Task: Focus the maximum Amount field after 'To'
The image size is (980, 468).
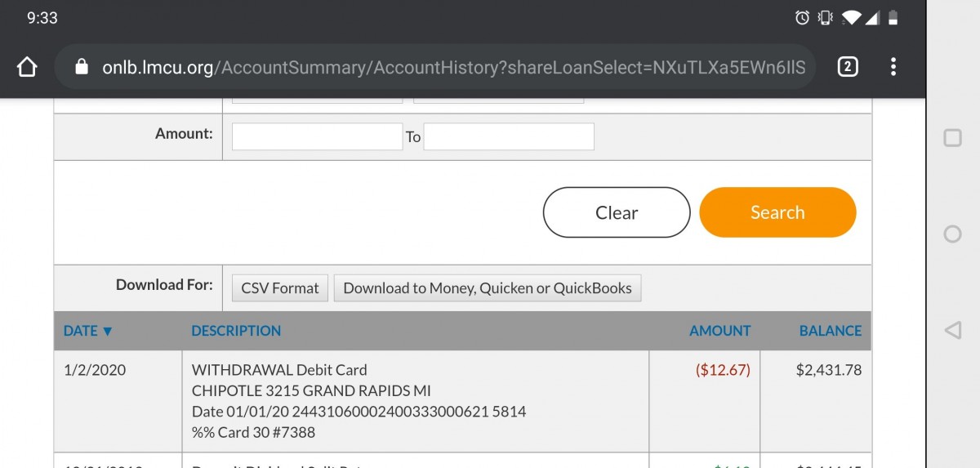Action: point(509,136)
